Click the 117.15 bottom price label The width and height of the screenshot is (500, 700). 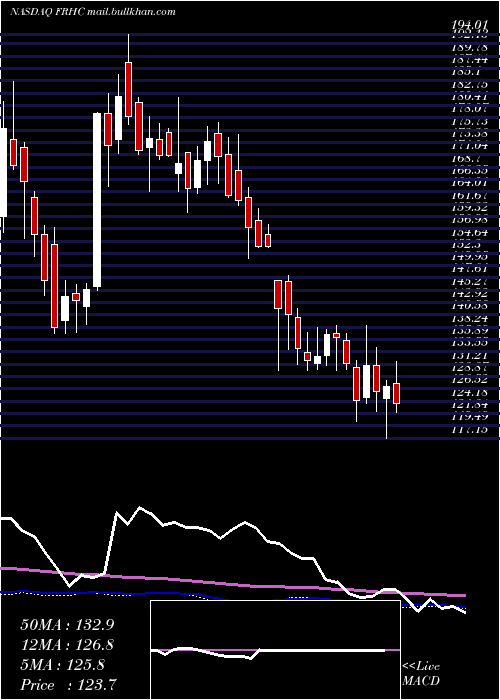(469, 429)
